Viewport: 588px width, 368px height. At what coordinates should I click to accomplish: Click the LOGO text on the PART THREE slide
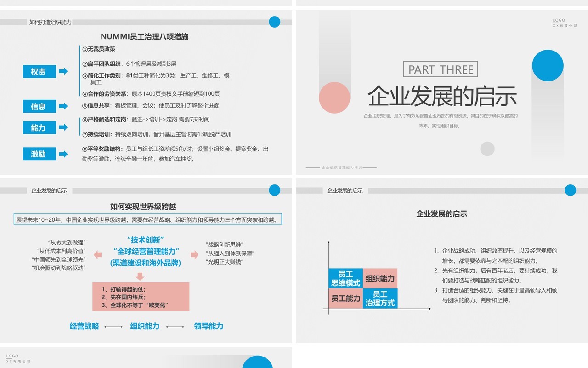559,20
